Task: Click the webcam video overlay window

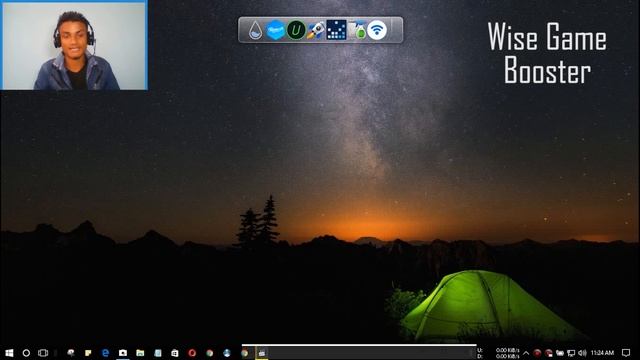Action: click(x=74, y=45)
